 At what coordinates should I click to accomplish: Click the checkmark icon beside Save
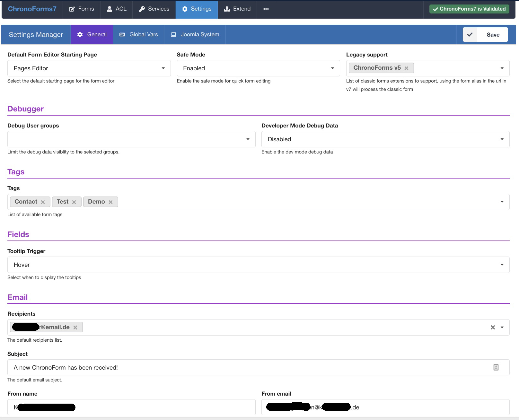(470, 35)
